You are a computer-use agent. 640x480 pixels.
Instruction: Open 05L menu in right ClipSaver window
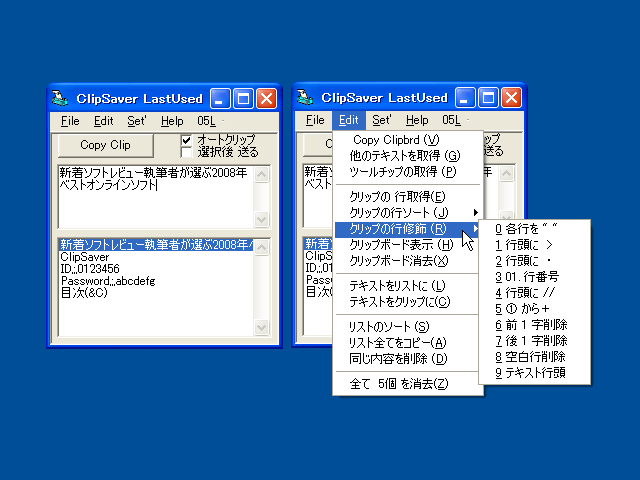451,120
